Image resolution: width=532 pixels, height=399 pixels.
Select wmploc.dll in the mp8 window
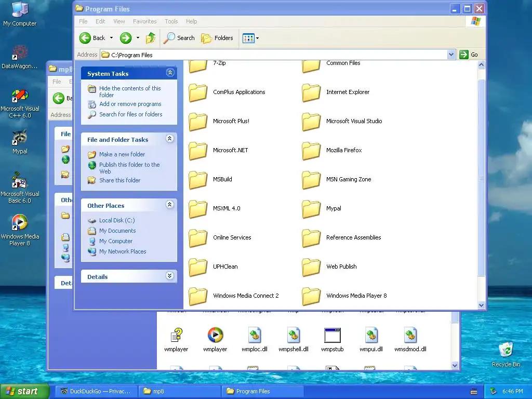coord(255,339)
